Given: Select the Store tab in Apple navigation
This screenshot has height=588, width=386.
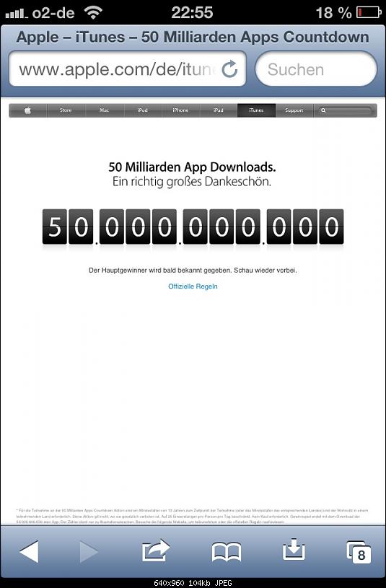Looking at the screenshot, I should click(x=66, y=110).
